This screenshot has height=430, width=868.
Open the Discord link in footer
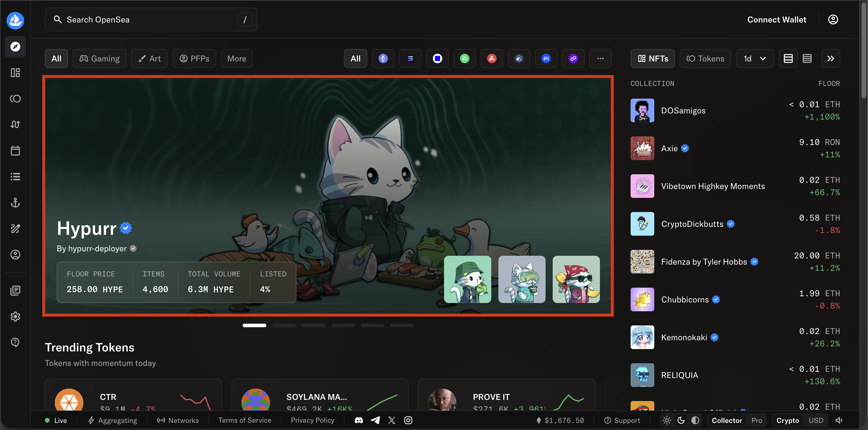358,420
